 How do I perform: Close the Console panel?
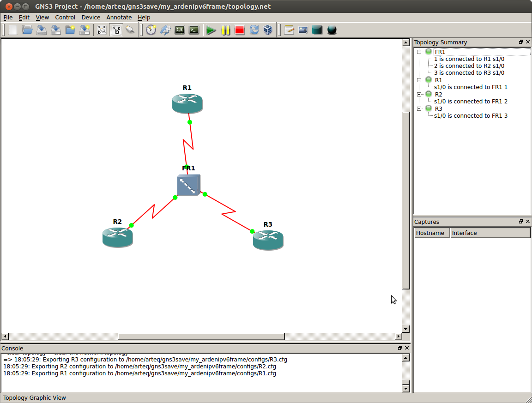coord(407,348)
